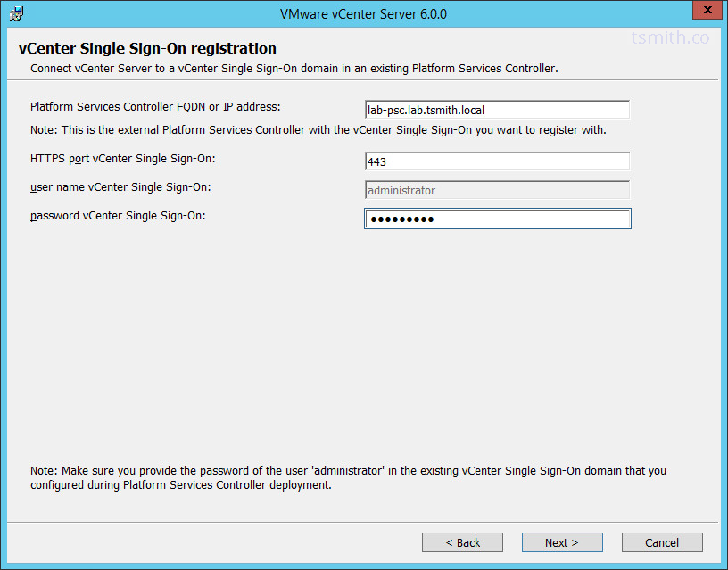Click the note about external Platform Services Controller
The width and height of the screenshot is (728, 570).
tap(318, 130)
